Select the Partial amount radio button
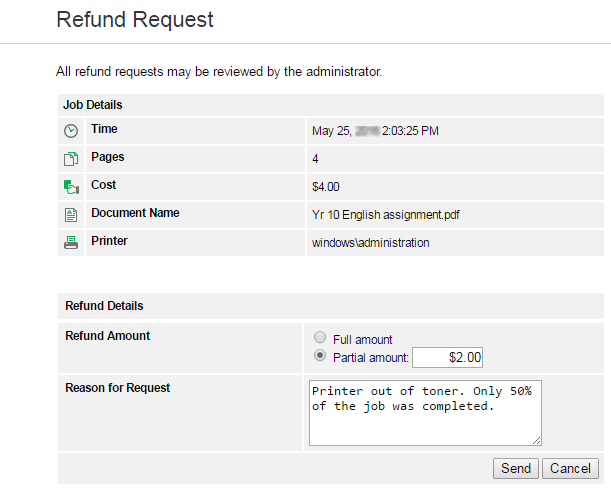The height and width of the screenshot is (496, 611). point(320,356)
